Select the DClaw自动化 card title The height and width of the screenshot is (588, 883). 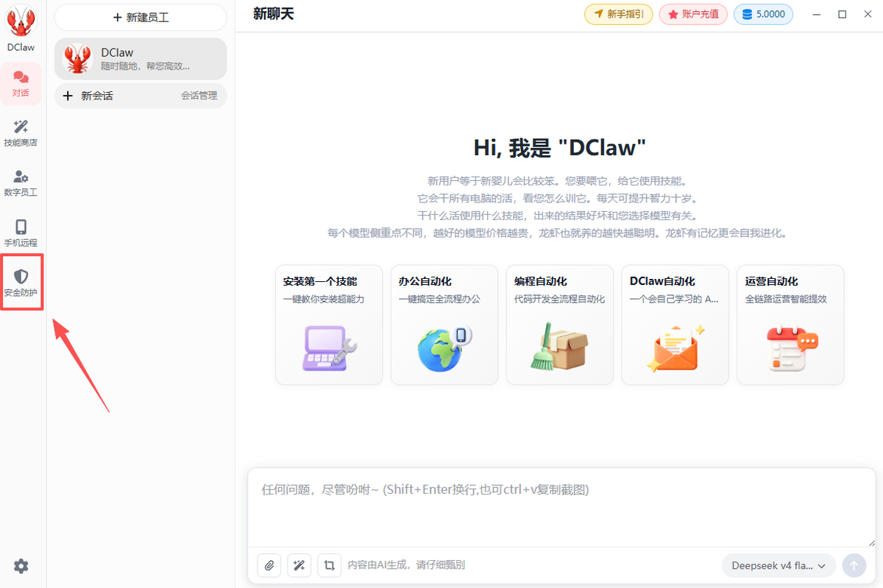click(x=662, y=281)
